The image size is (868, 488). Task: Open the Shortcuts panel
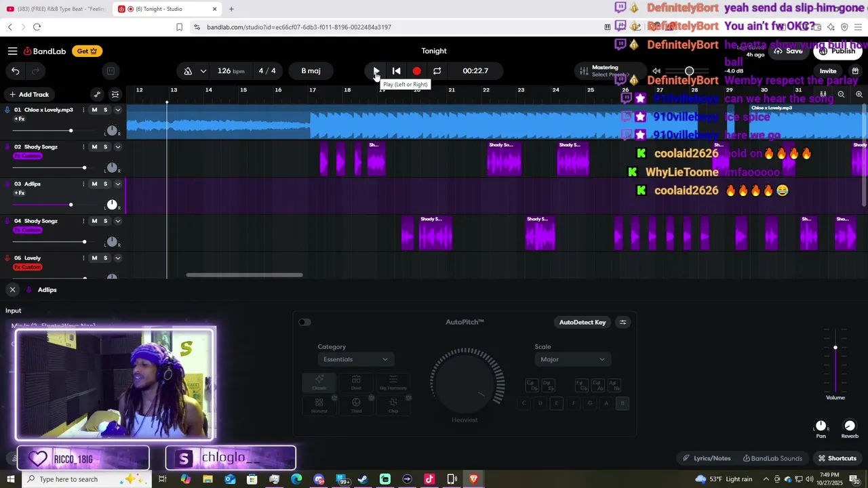click(x=837, y=459)
